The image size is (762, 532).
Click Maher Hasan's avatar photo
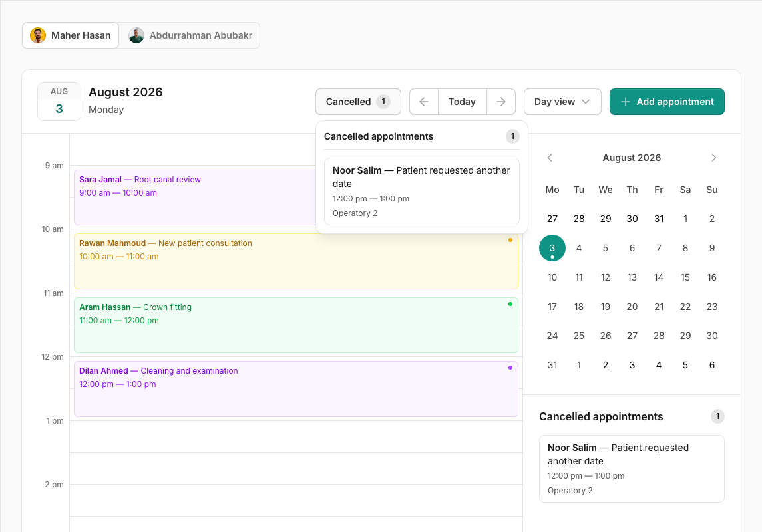click(38, 35)
